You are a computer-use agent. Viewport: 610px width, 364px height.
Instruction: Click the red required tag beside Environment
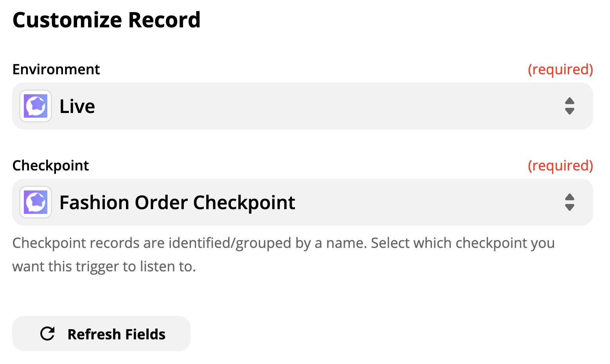pos(560,69)
